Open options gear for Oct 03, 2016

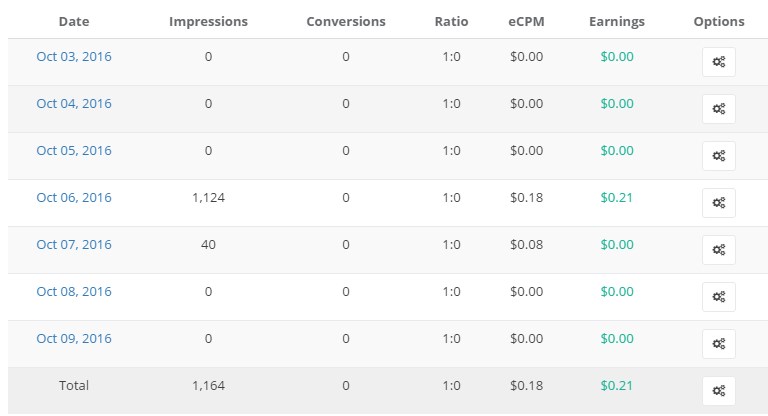pos(718,62)
